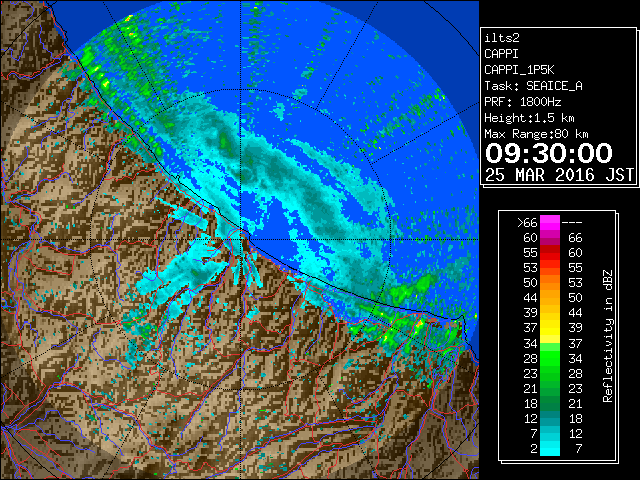Screen dimensions: 640x480
Task: Click the '2' label at legend bottom
Action: click(534, 449)
